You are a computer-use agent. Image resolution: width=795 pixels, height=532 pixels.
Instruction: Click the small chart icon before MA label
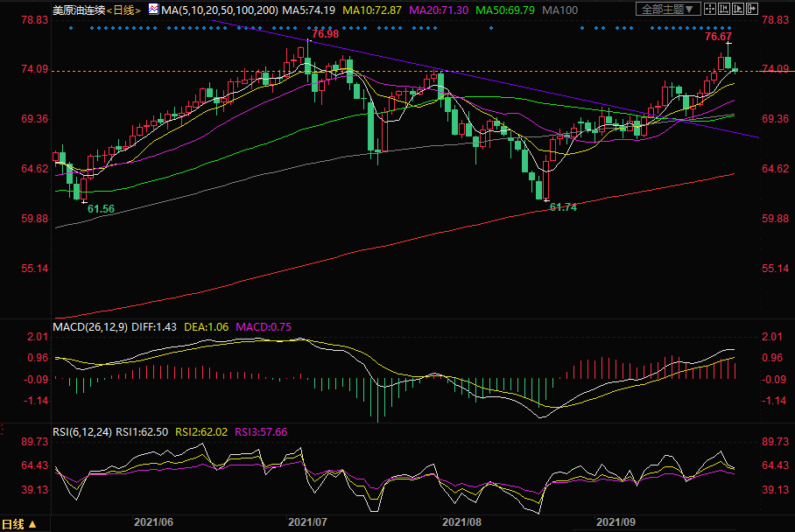[x=153, y=9]
